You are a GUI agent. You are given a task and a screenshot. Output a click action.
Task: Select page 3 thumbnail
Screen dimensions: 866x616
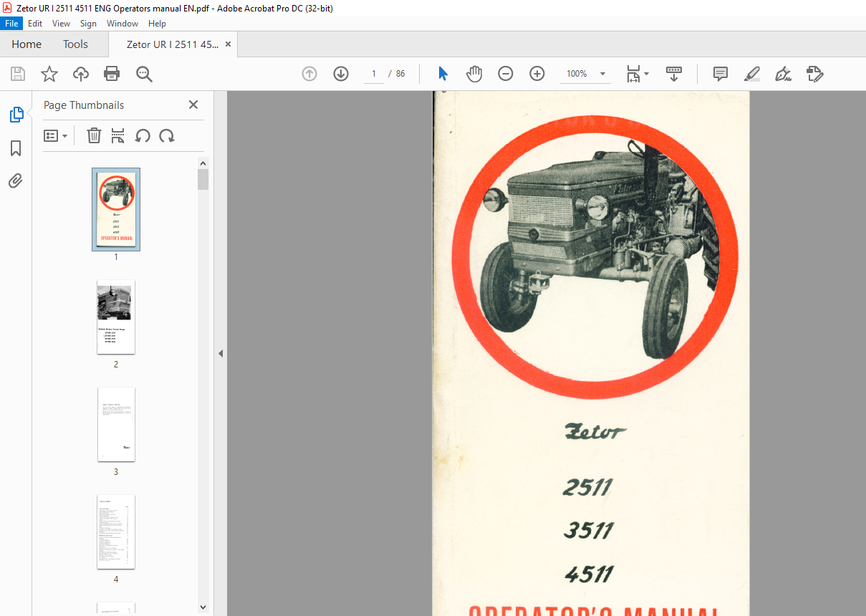click(x=116, y=424)
